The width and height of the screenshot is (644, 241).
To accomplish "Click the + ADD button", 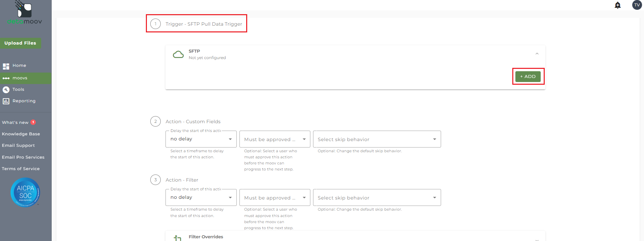I will [x=527, y=77].
